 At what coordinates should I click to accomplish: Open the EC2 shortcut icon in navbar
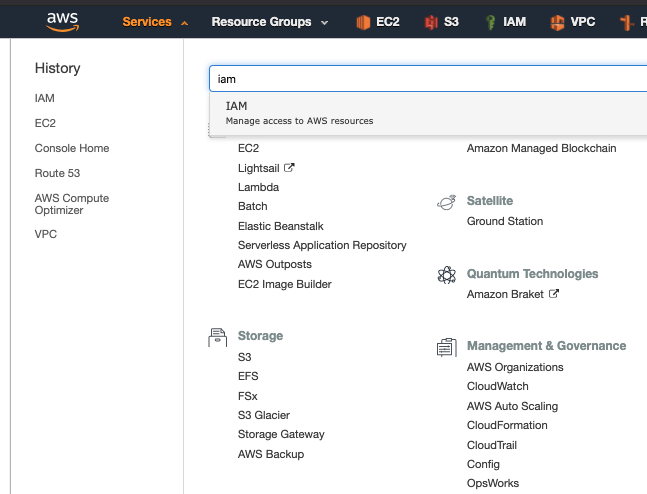click(363, 22)
